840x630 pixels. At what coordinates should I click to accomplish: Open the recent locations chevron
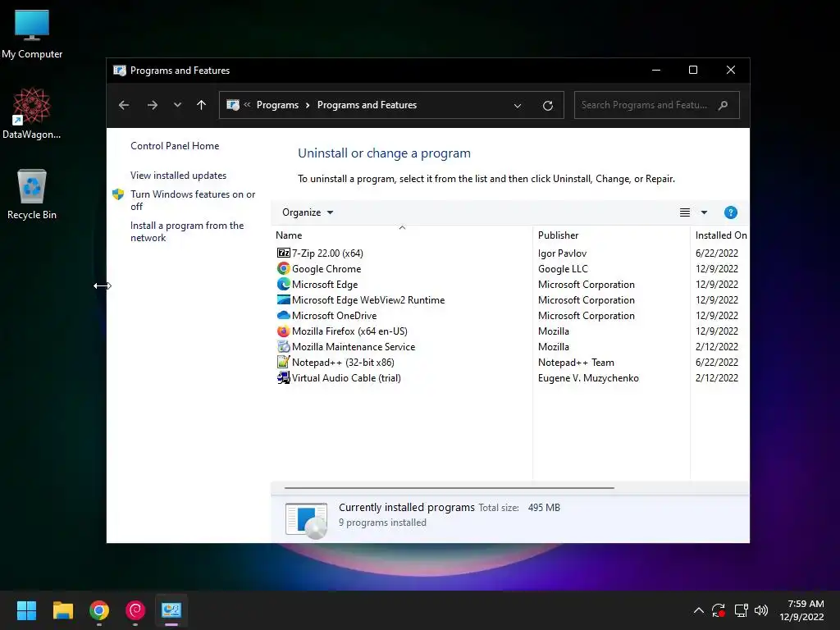click(x=177, y=105)
